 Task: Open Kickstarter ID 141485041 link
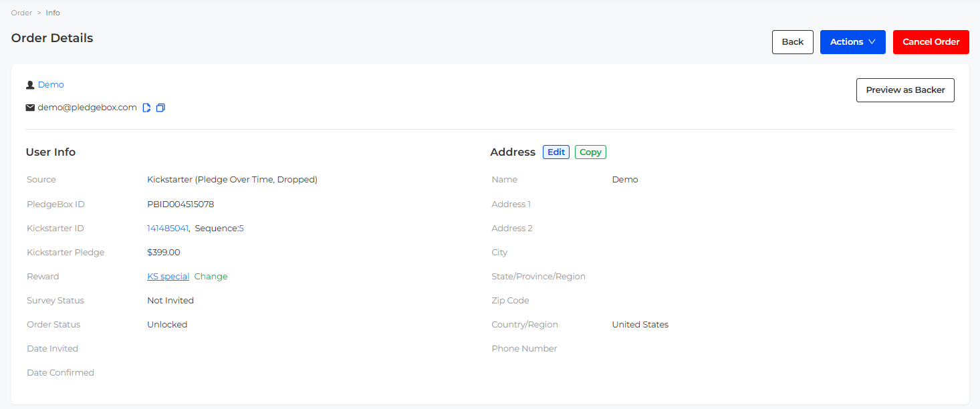(168, 229)
